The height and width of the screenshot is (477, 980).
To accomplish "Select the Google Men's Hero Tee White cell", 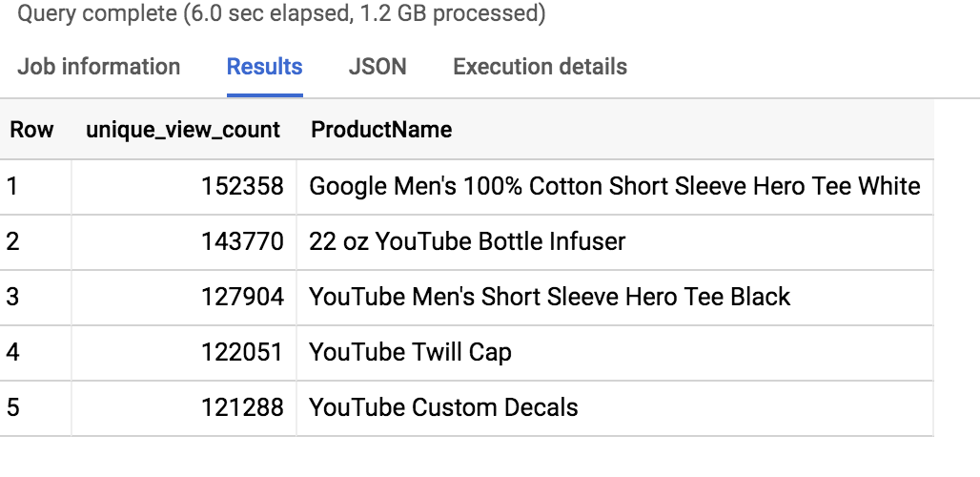I will point(614,186).
